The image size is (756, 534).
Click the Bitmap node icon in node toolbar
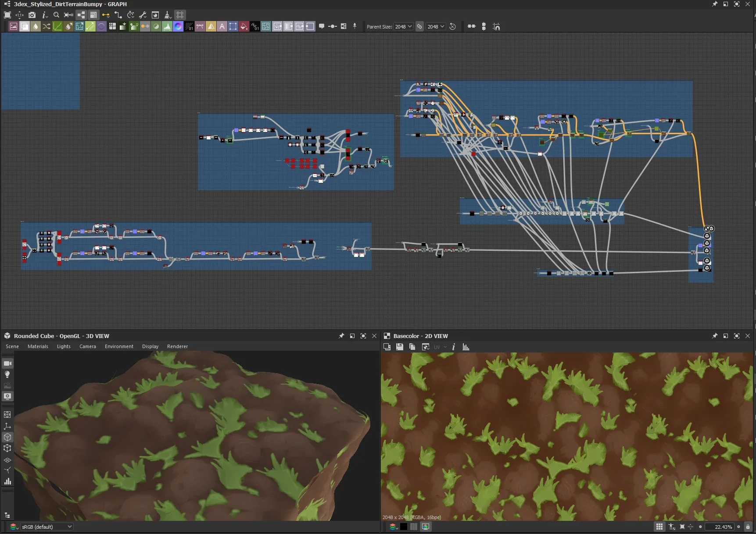tap(14, 27)
